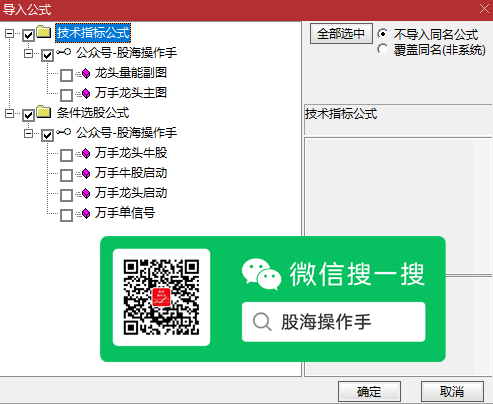Collapse the 条件选股公式 tree node

pos(10,114)
